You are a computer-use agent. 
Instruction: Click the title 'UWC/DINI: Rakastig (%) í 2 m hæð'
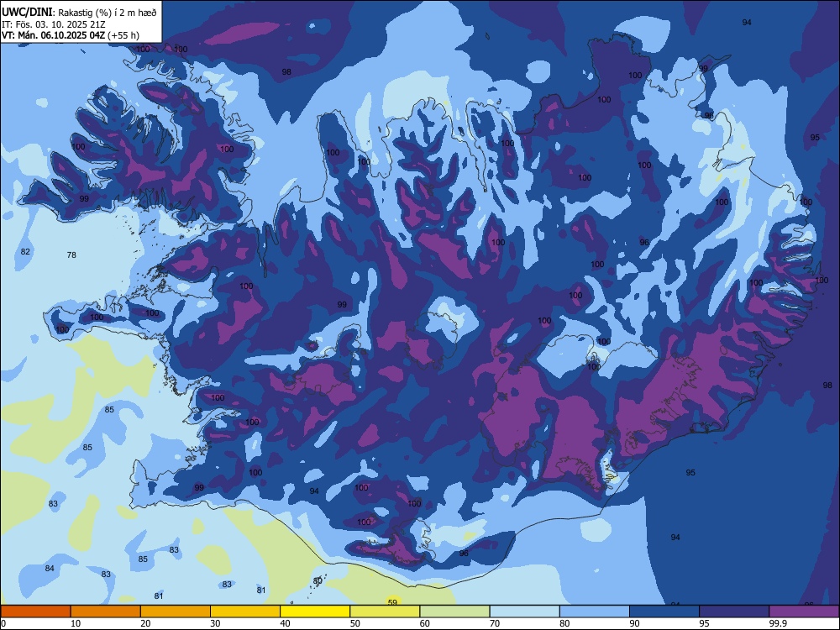pyautogui.click(x=79, y=13)
